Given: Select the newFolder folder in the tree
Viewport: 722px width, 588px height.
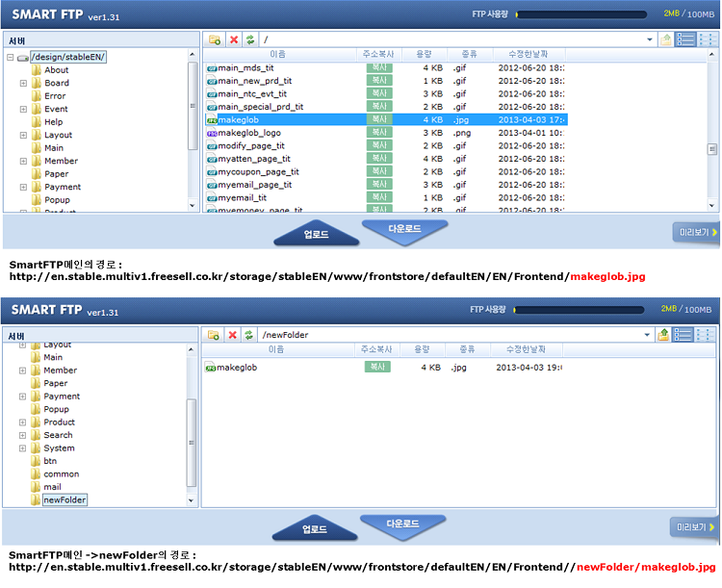Looking at the screenshot, I should 64,499.
